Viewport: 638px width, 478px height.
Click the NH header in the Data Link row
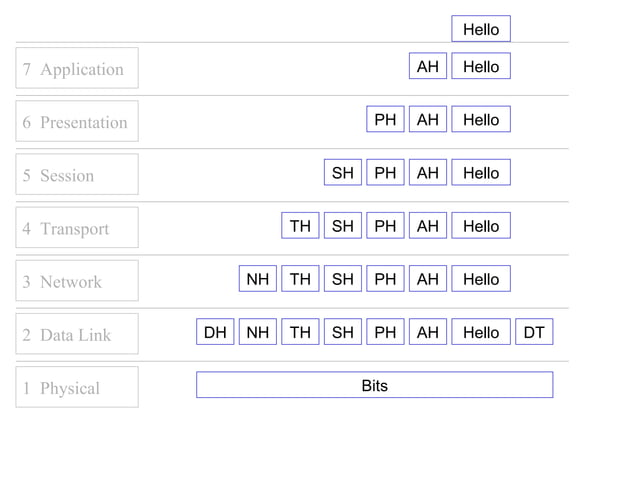(258, 332)
